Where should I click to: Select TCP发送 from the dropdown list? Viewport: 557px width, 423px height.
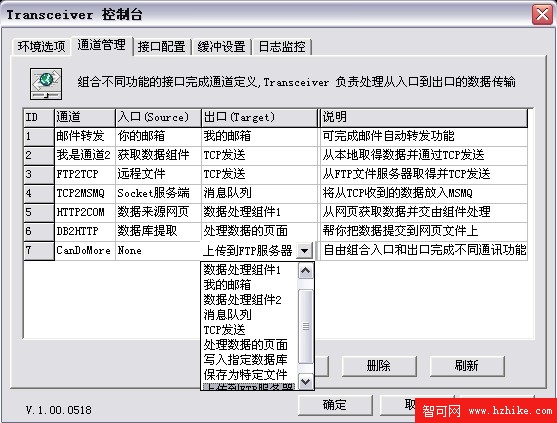click(x=250, y=330)
